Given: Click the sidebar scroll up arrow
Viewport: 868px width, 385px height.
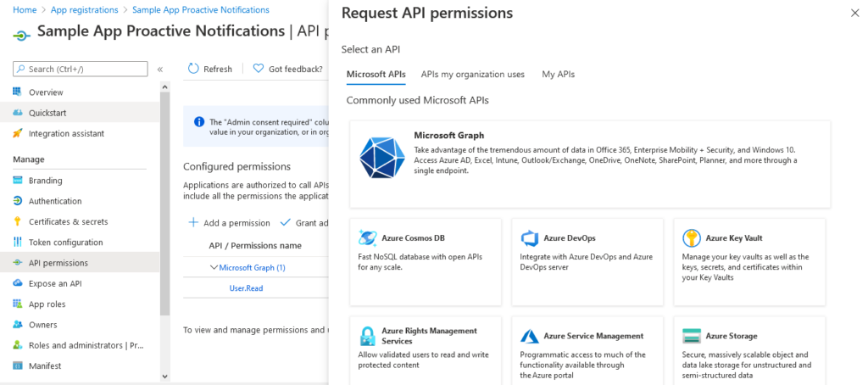Looking at the screenshot, I should [x=164, y=86].
